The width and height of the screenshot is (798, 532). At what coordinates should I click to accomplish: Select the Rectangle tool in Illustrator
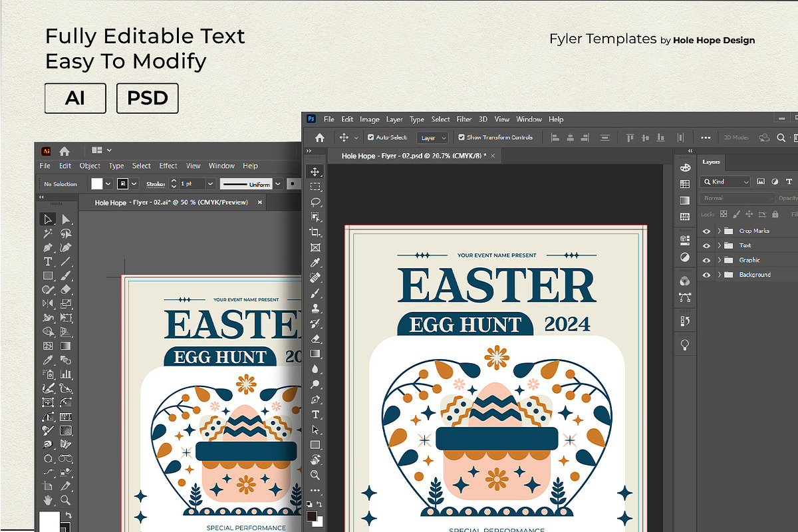pos(48,276)
